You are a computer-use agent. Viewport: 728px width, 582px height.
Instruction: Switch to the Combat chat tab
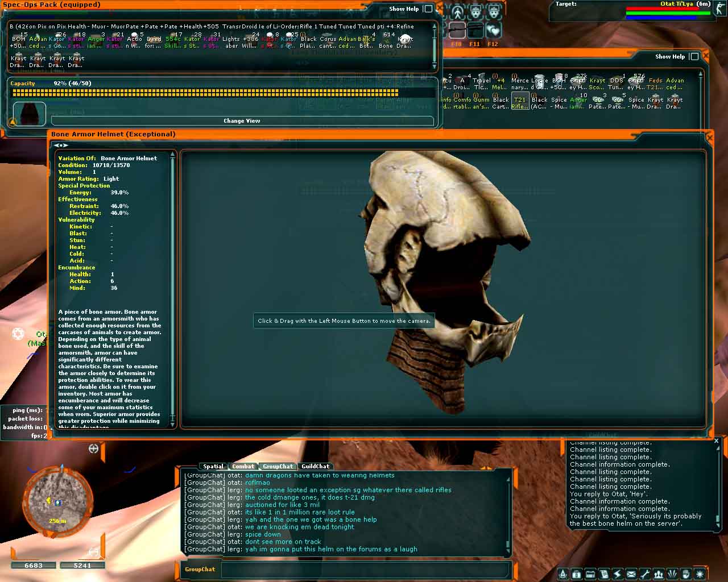(243, 466)
